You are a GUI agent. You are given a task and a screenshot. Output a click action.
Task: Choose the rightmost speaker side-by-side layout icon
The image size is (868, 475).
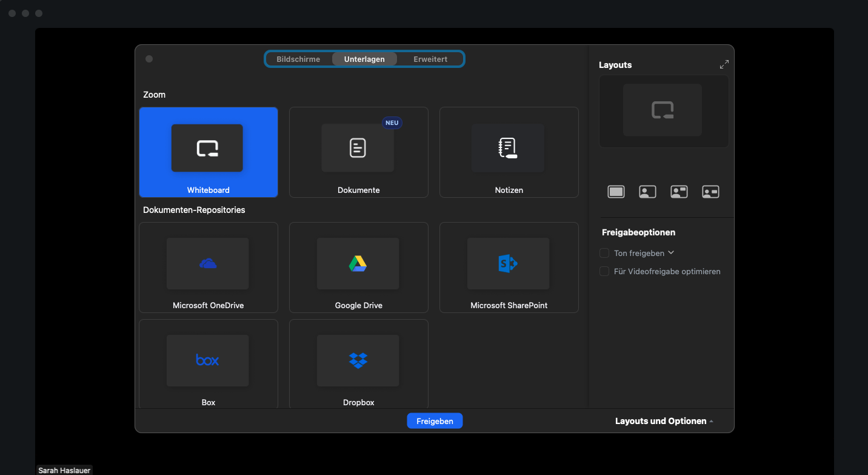710,192
